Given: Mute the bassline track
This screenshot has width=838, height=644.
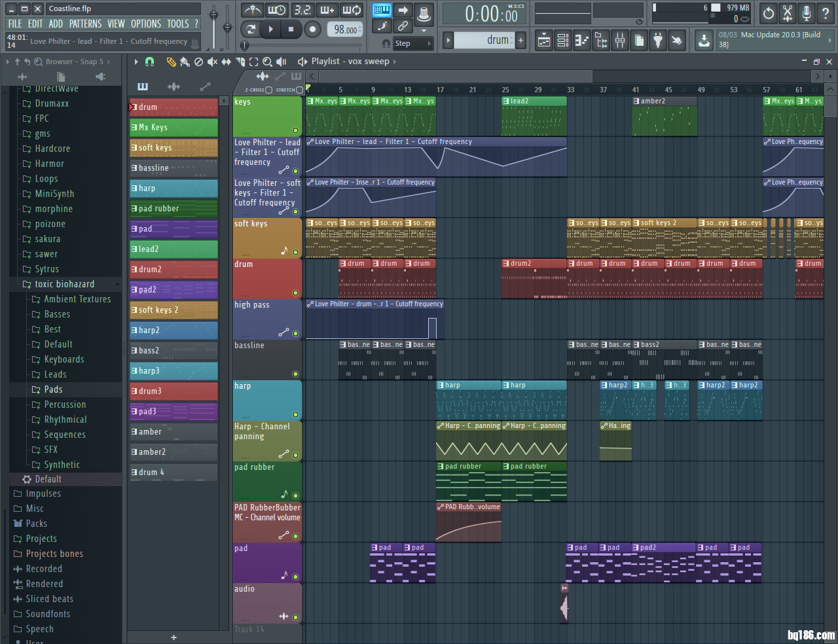Looking at the screenshot, I should (295, 374).
